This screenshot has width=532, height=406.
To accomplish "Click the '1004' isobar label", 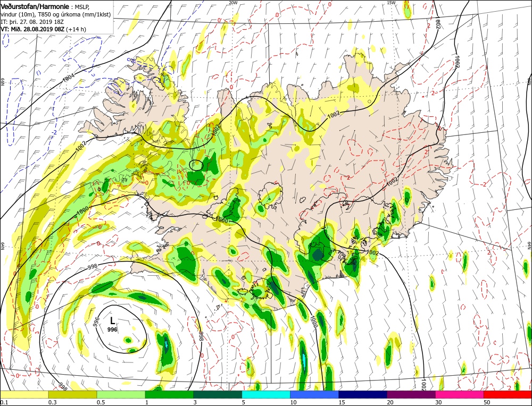I will click(69, 78).
